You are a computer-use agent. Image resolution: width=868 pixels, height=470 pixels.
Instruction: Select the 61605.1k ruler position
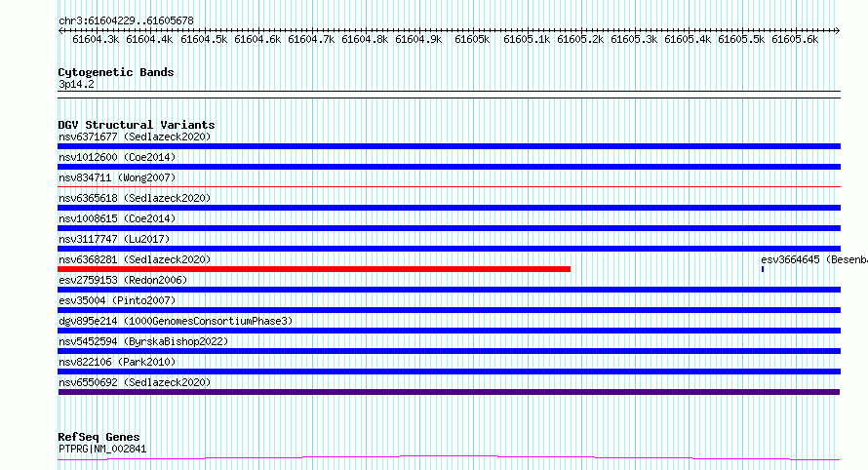coord(527,39)
